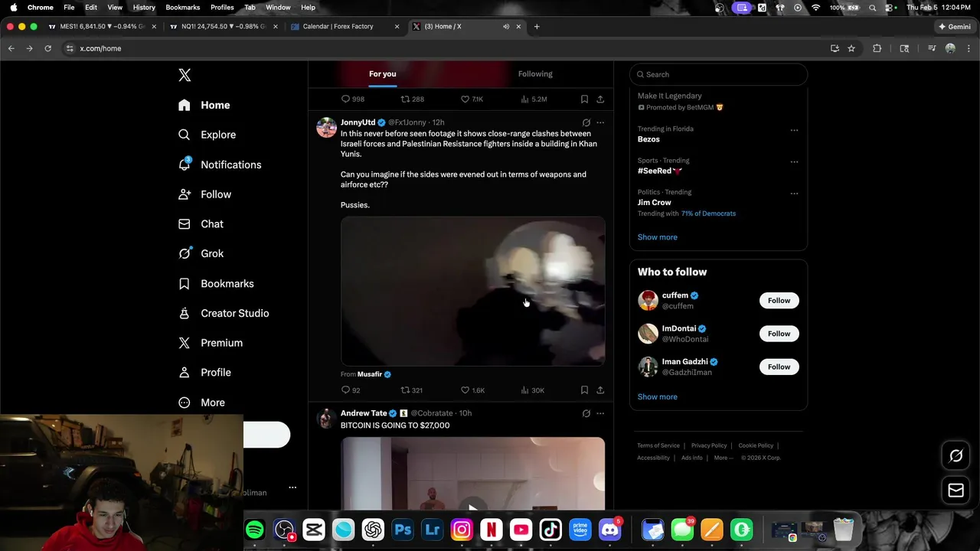
Task: Open account menu three dots
Action: 292,487
